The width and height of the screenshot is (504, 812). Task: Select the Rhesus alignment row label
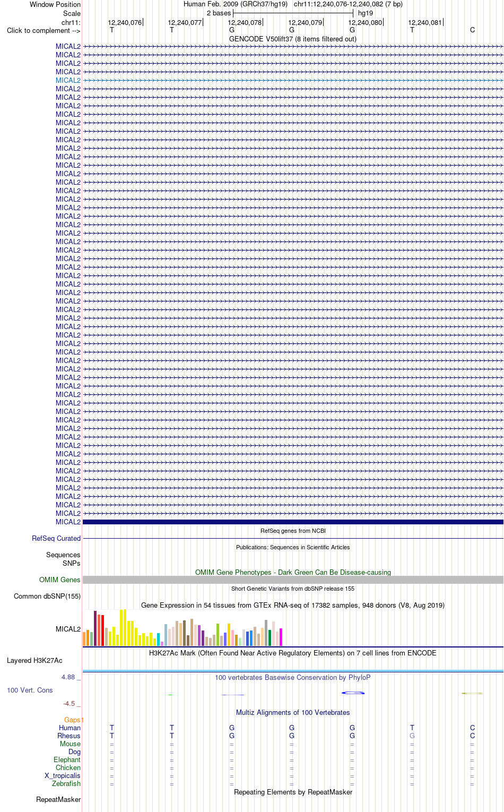point(69,736)
